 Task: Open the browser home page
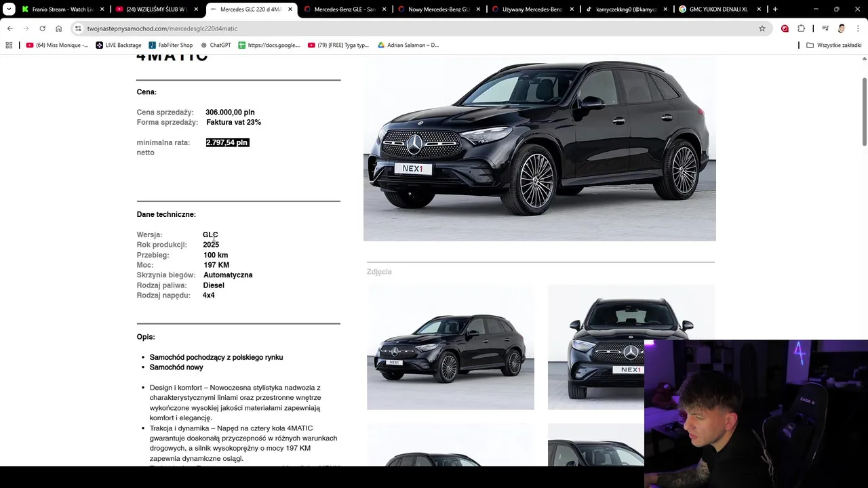click(59, 28)
